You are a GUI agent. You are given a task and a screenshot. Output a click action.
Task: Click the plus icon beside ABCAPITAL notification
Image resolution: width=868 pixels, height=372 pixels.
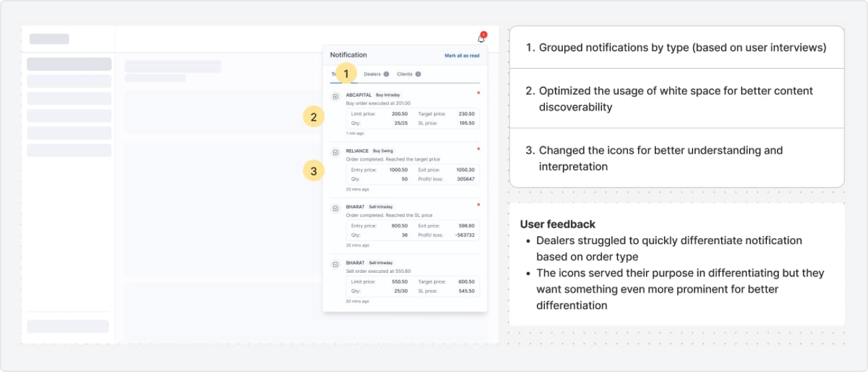click(x=335, y=97)
